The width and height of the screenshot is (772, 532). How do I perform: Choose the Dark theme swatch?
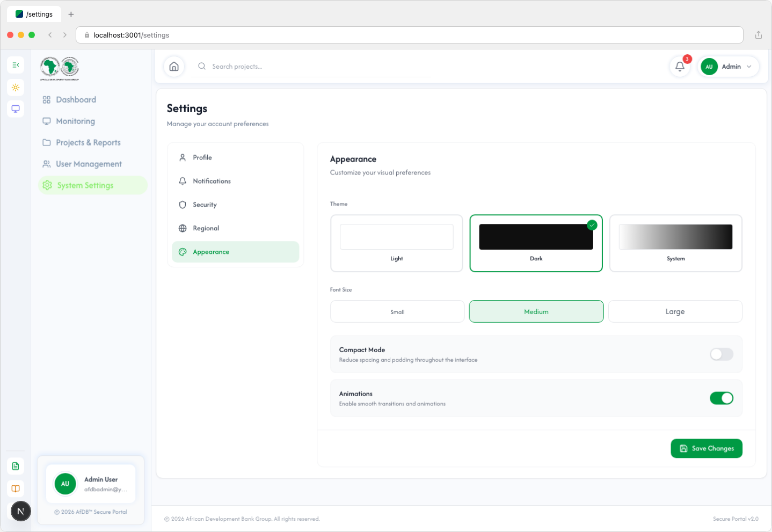click(536, 237)
